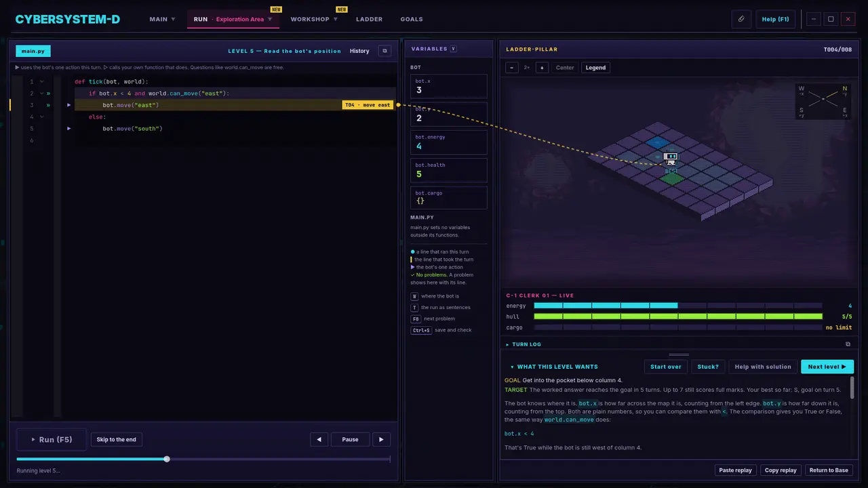Click the link icon beside Help (F1)
The width and height of the screenshot is (868, 488).
click(741, 19)
